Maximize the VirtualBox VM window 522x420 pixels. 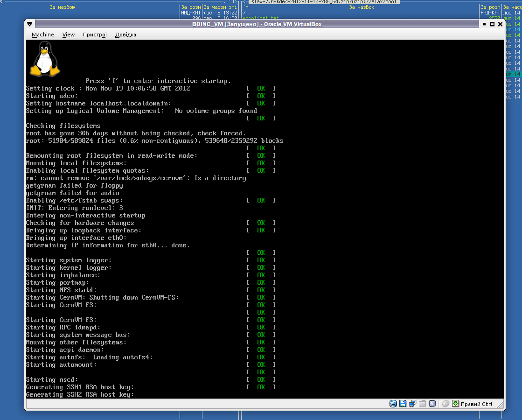point(492,24)
